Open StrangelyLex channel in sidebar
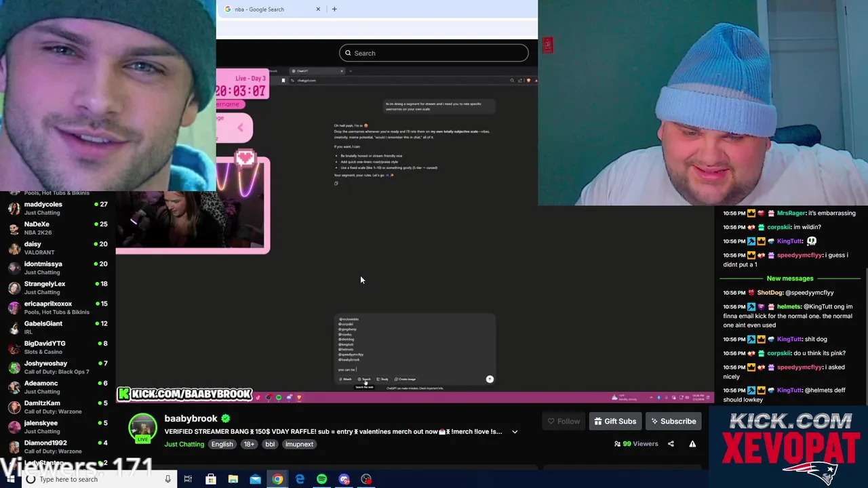 (x=58, y=287)
